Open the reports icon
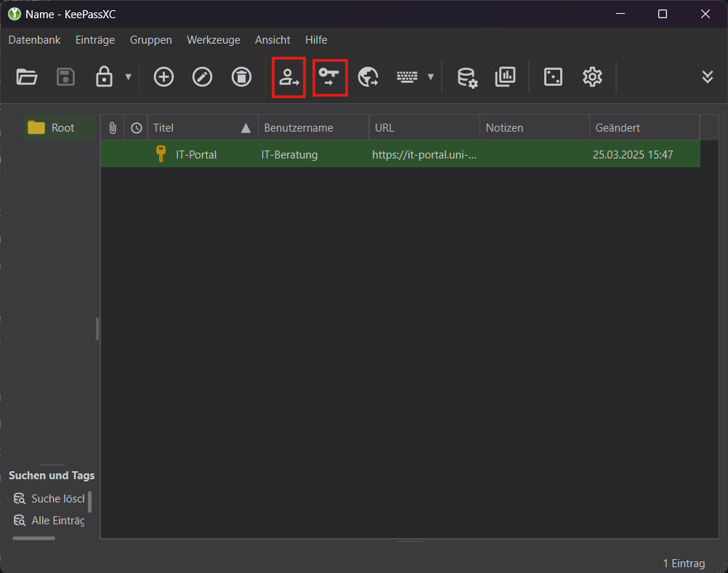The image size is (728, 573). point(506,77)
